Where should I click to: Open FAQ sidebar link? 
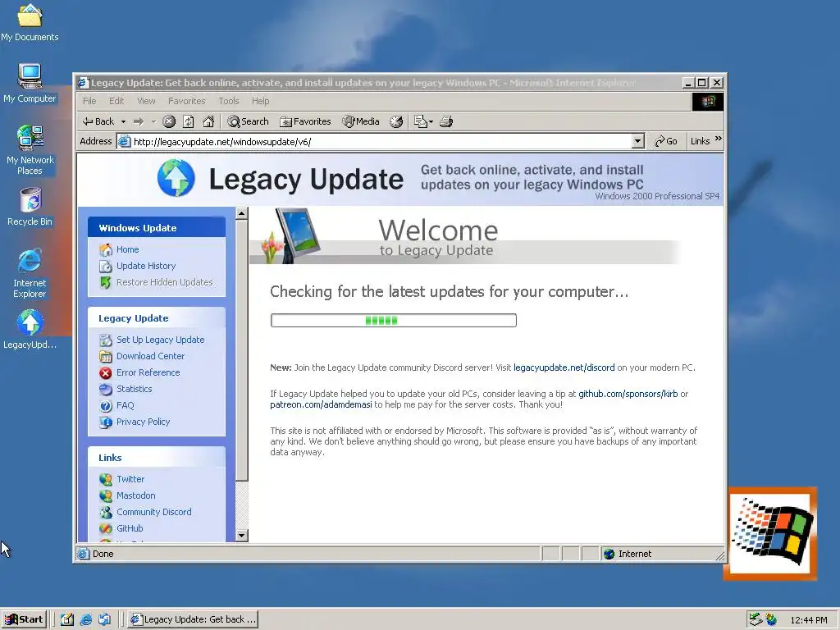click(125, 405)
